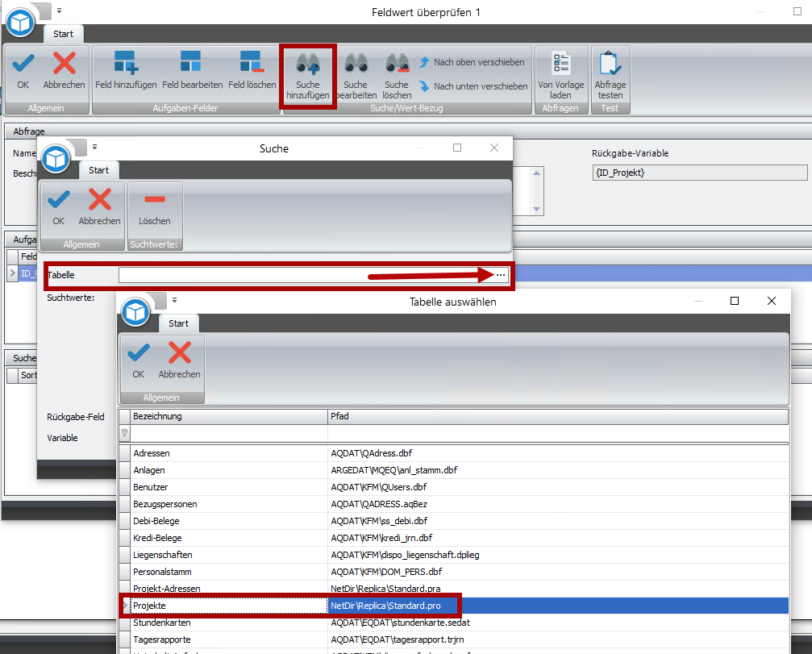Click Abbrechen in the Tabelle auswählen window
The width and height of the screenshot is (812, 654).
(x=179, y=360)
